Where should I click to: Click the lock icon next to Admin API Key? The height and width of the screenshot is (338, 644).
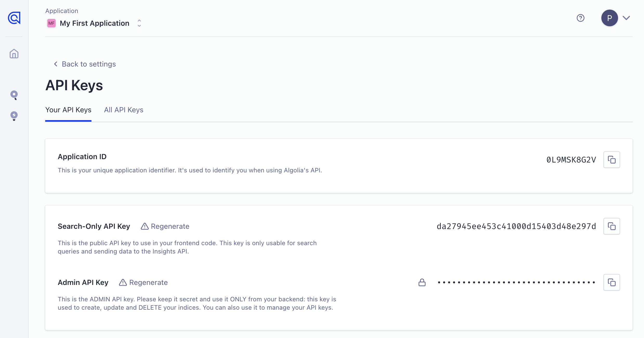click(x=422, y=282)
